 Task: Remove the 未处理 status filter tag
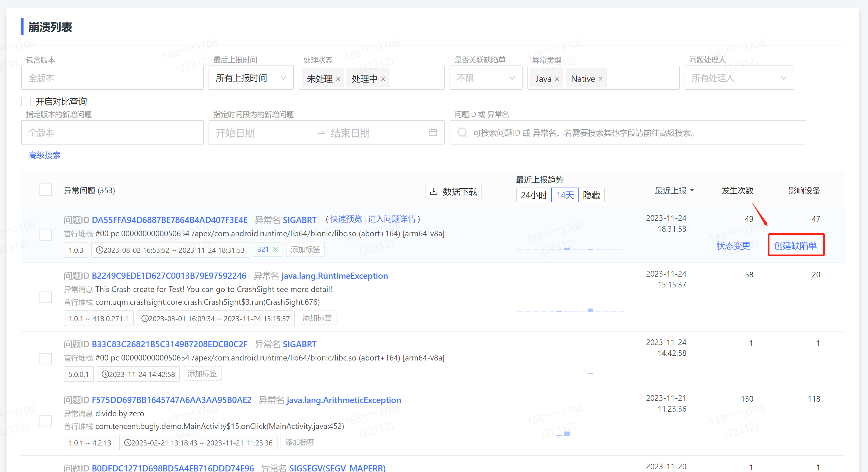tap(338, 79)
